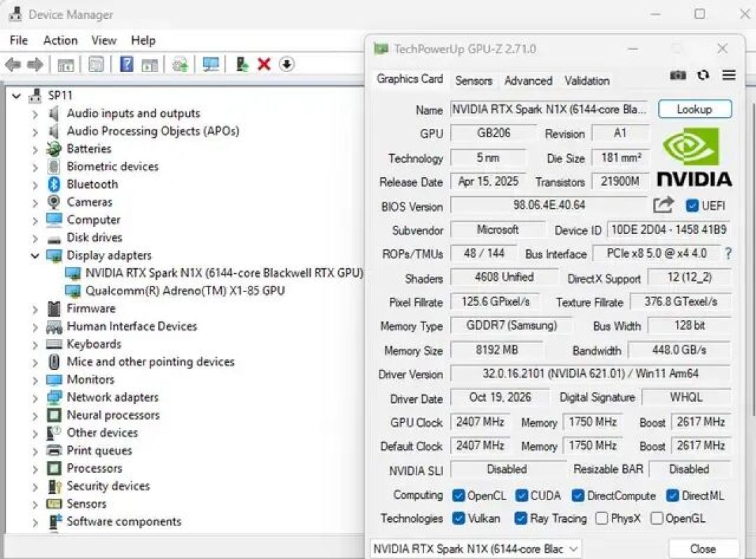Viewport: 756px width, 559px height.
Task: Open the Help menu
Action: [143, 40]
